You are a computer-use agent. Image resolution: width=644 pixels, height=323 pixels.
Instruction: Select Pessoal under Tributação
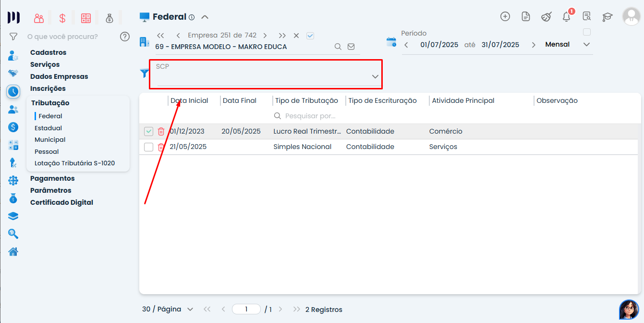pyautogui.click(x=47, y=152)
